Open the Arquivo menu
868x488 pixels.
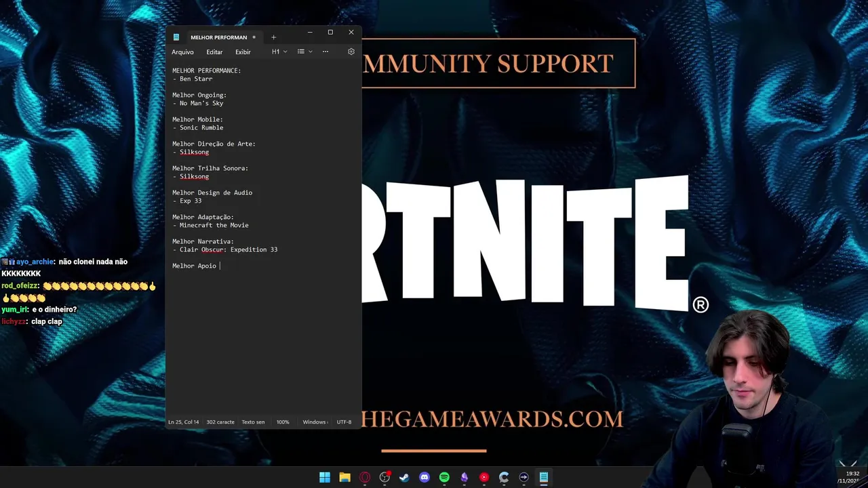pos(182,52)
